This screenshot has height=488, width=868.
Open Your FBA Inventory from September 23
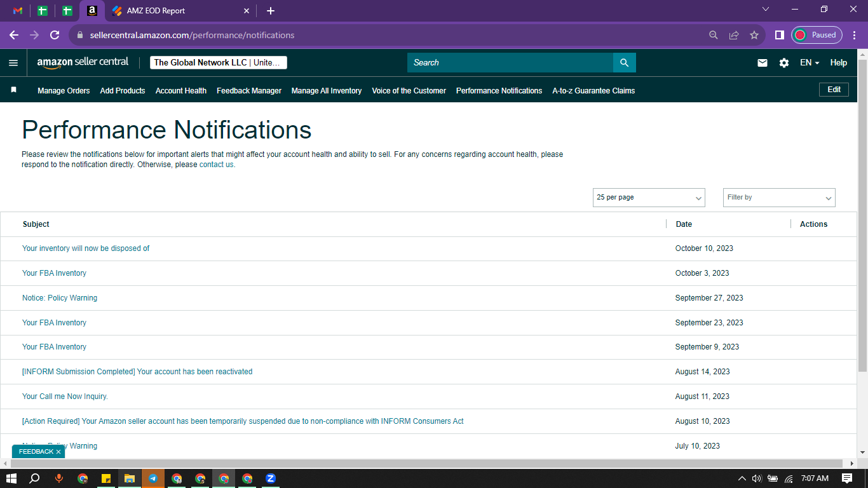[x=54, y=323]
